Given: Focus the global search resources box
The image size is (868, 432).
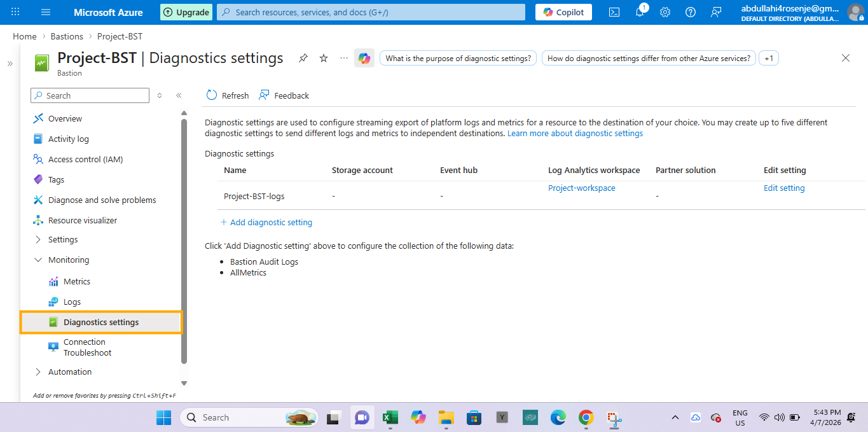Looking at the screenshot, I should coord(371,12).
